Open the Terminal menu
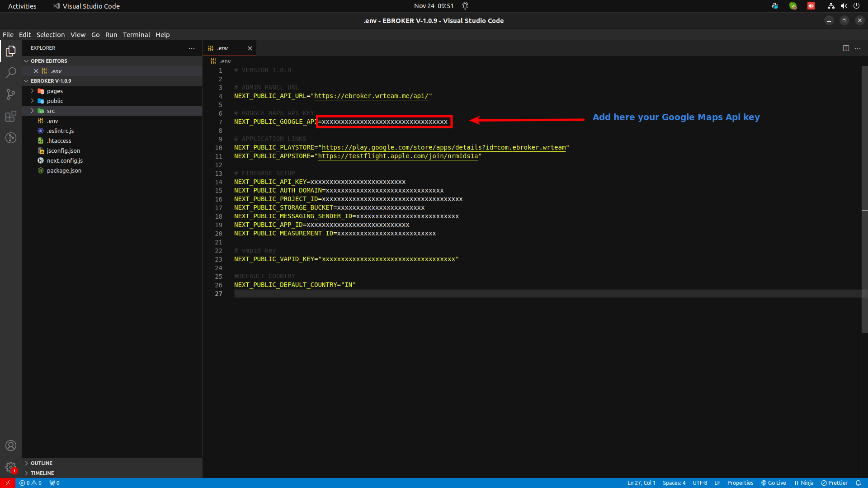This screenshot has height=488, width=868. click(137, 35)
